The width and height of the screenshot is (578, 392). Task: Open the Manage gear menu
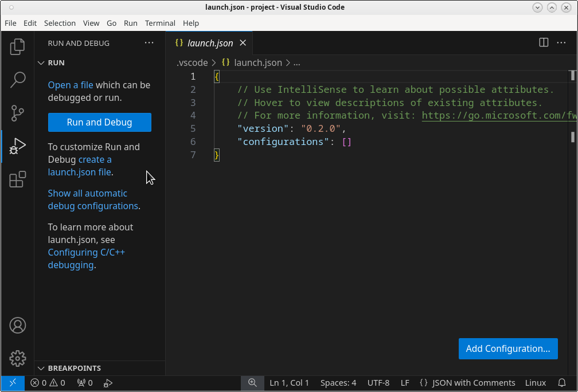point(18,359)
